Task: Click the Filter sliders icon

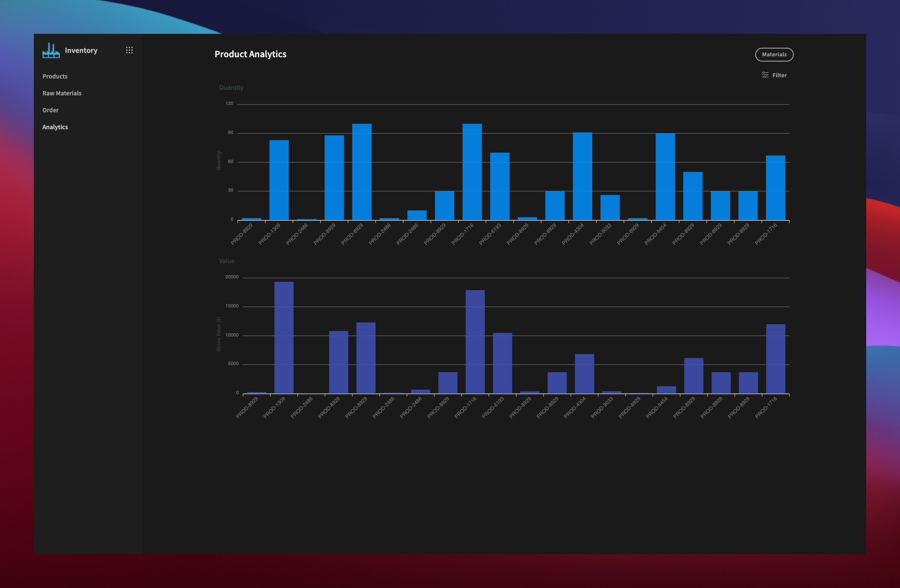Action: (x=765, y=75)
